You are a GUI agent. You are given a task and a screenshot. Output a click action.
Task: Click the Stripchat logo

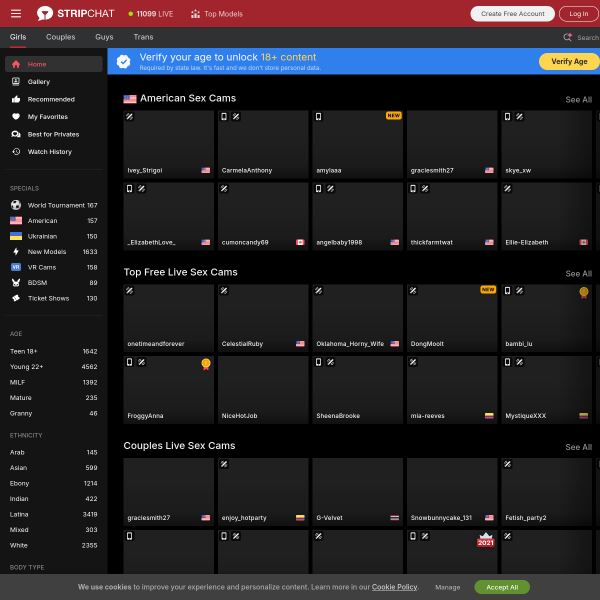pyautogui.click(x=75, y=14)
